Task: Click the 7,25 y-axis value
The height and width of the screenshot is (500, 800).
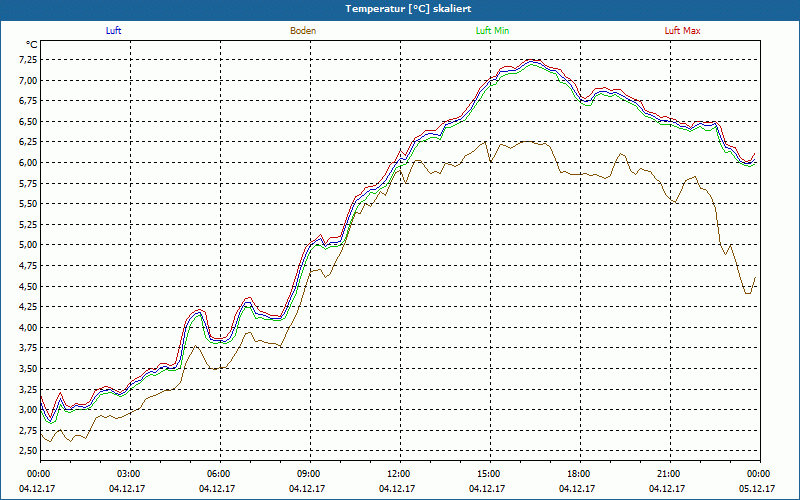Action: (28, 60)
